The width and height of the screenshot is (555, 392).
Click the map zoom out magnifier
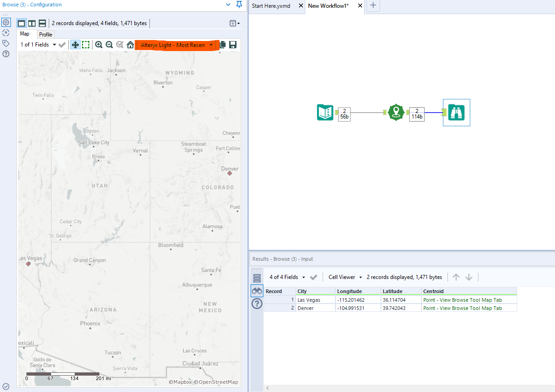pos(109,45)
